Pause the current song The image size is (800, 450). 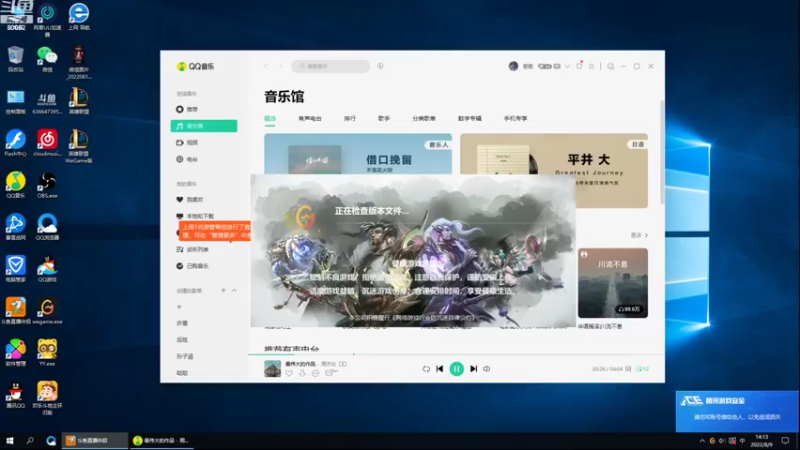(x=457, y=369)
